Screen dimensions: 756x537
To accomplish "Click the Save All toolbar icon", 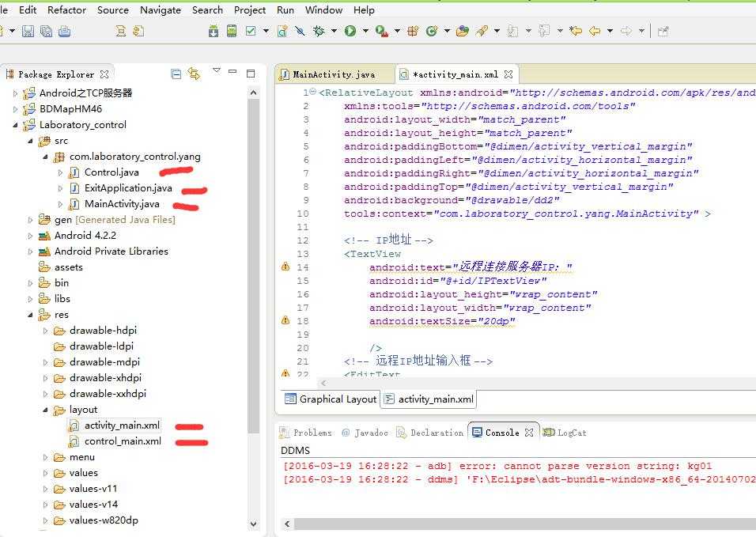I will point(47,32).
